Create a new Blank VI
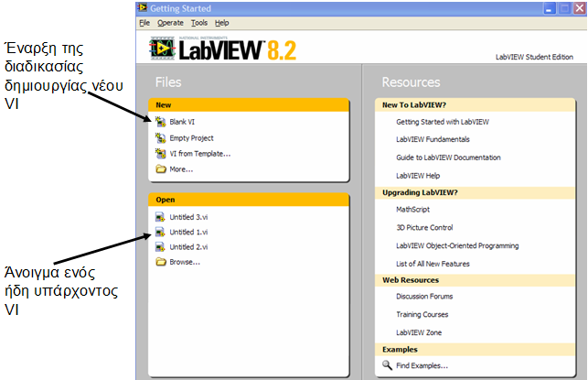Viewport: 588px width, 380px height. coord(182,122)
